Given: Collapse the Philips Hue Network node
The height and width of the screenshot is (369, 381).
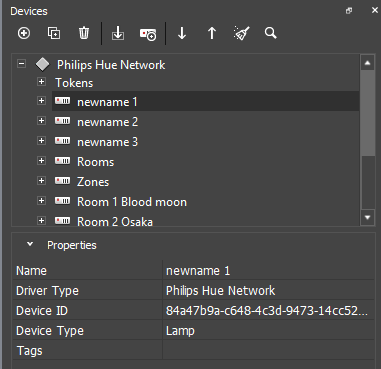Looking at the screenshot, I should 21,63.
